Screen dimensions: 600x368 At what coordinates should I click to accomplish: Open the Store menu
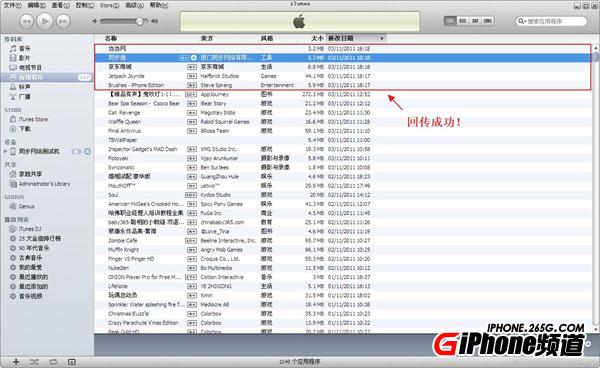point(109,5)
